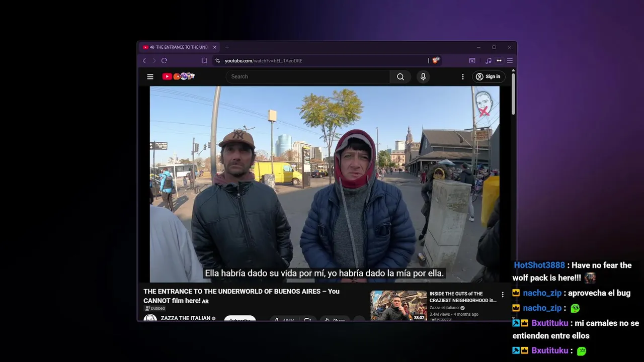Sign in to YouTube
Viewport: 644px width, 362px height.
[x=488, y=76]
